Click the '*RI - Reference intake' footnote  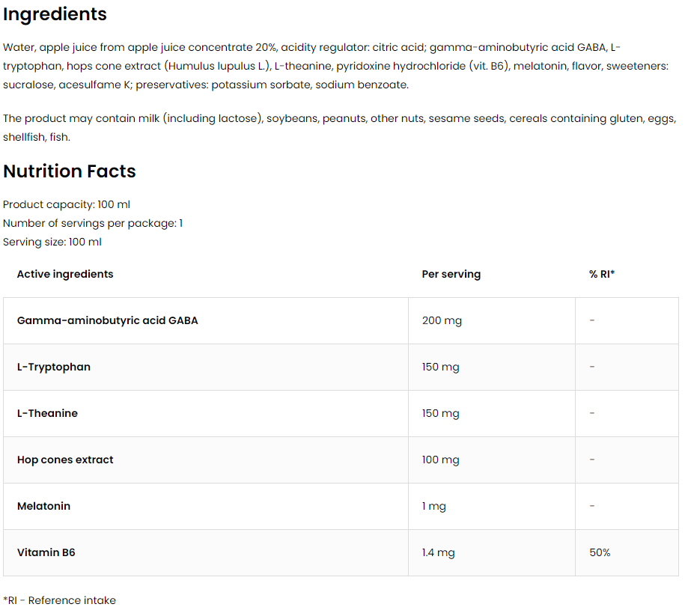(60, 600)
